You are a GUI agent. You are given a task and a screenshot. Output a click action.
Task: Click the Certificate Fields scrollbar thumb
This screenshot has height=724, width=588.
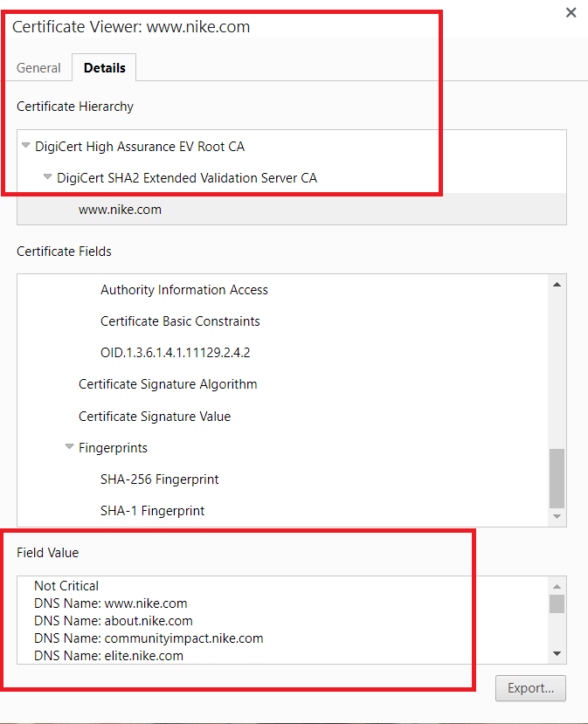[x=557, y=478]
